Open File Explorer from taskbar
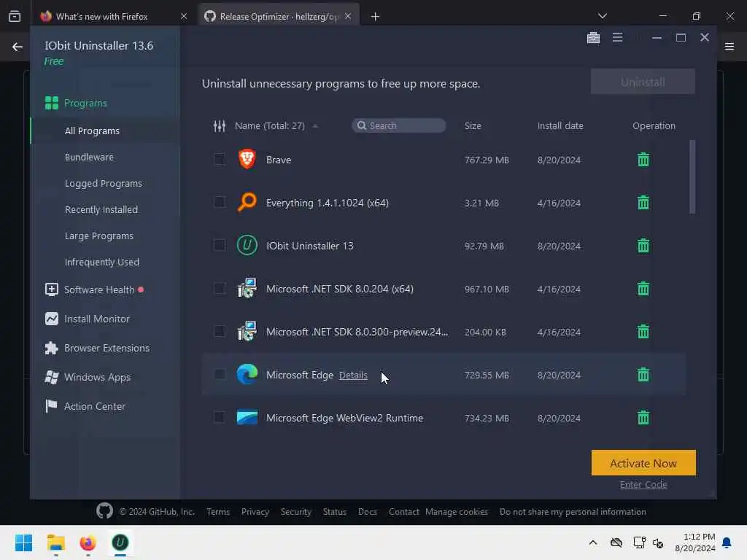The height and width of the screenshot is (560, 747). click(x=55, y=542)
